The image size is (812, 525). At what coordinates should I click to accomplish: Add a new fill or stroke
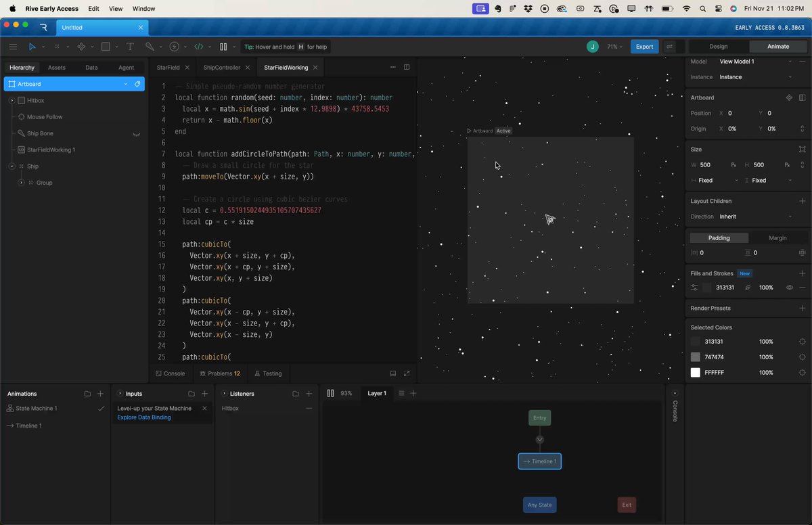(802, 273)
